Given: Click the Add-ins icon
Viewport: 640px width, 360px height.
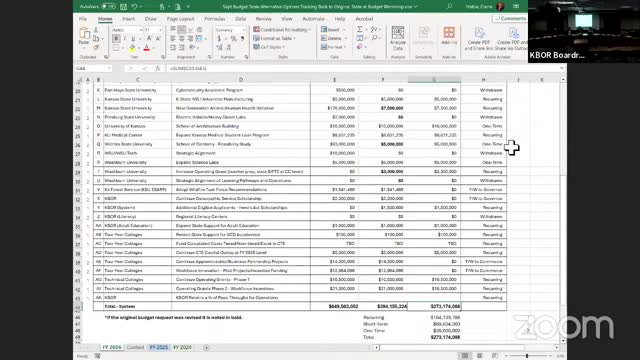Looking at the screenshot, I should (449, 36).
